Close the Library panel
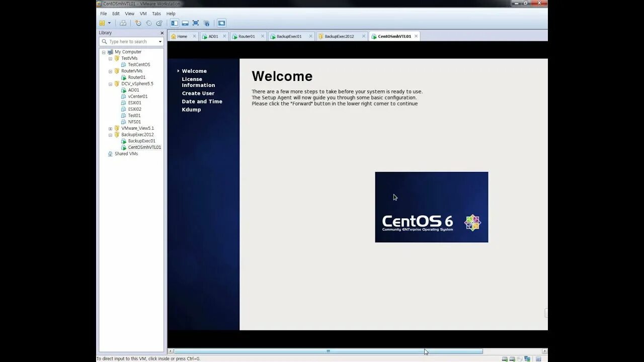644x362 pixels. point(162,33)
